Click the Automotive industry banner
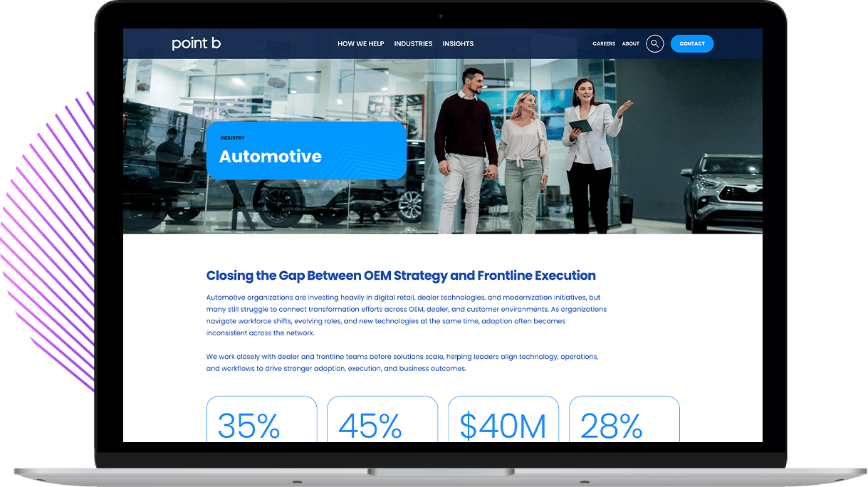868x487 pixels. [x=306, y=150]
